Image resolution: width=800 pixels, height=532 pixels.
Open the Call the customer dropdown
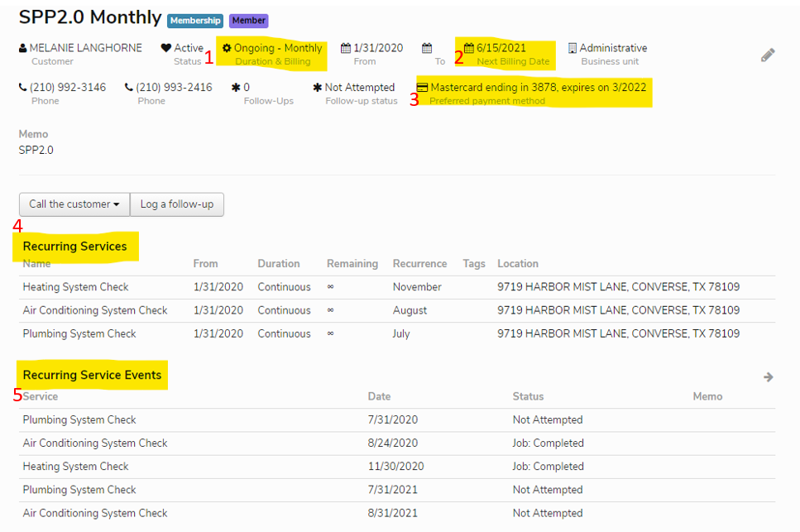pyautogui.click(x=74, y=204)
